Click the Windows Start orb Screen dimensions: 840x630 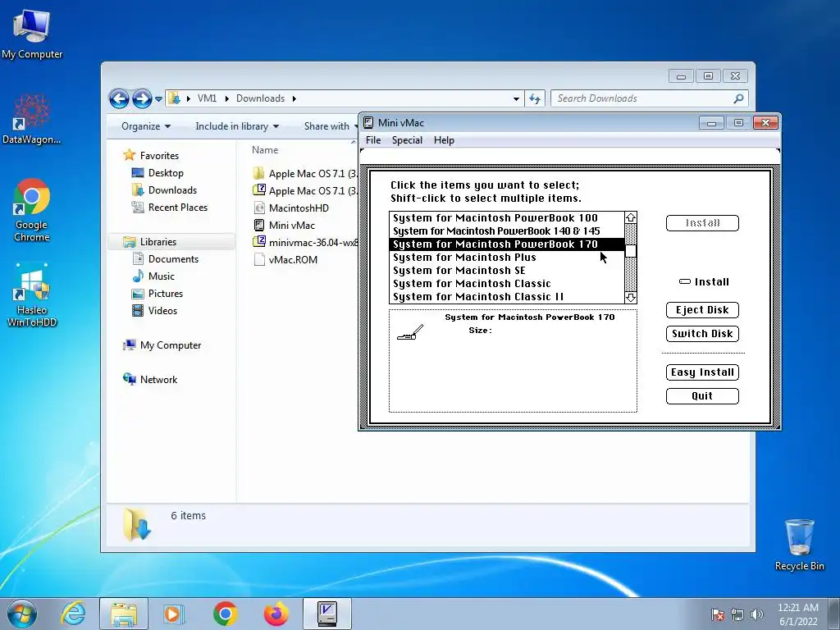(x=22, y=614)
